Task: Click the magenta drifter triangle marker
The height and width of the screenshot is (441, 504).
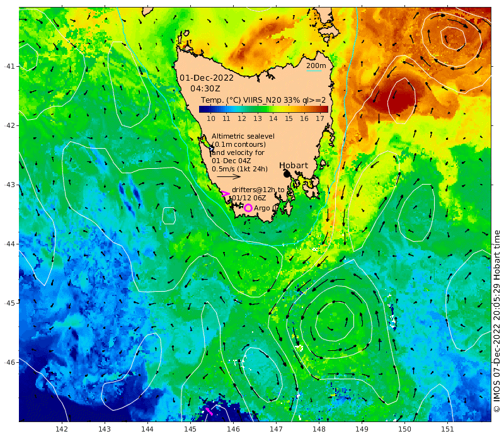Action: [225, 193]
